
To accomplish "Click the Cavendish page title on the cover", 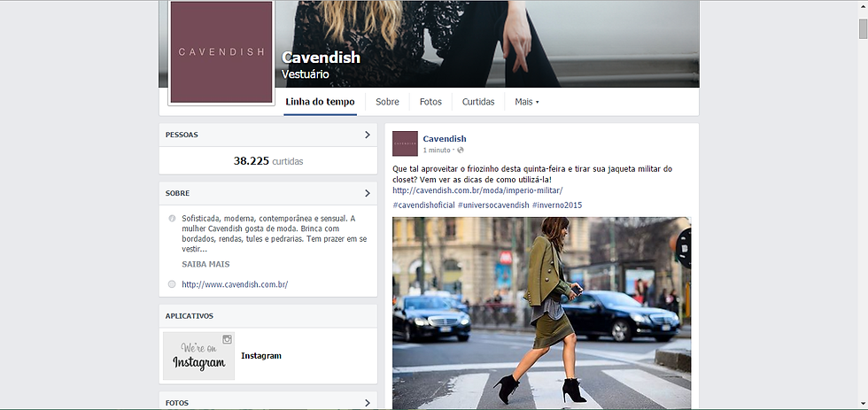I will (321, 58).
